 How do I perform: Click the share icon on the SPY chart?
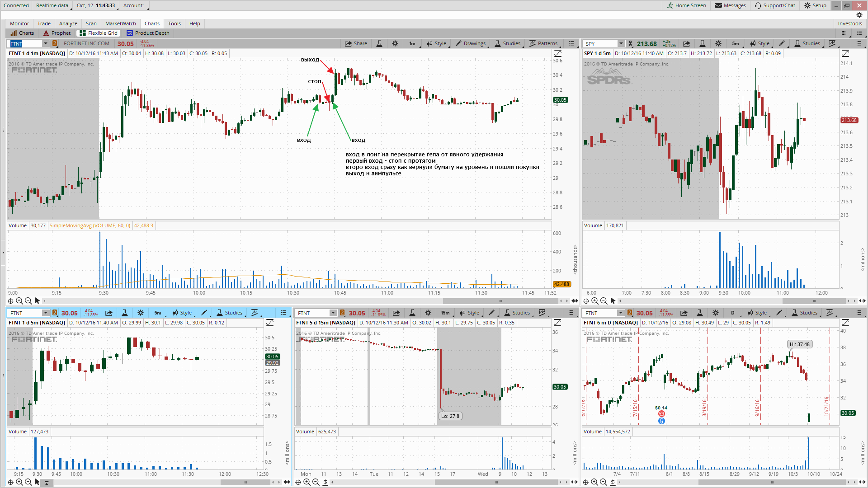687,43
